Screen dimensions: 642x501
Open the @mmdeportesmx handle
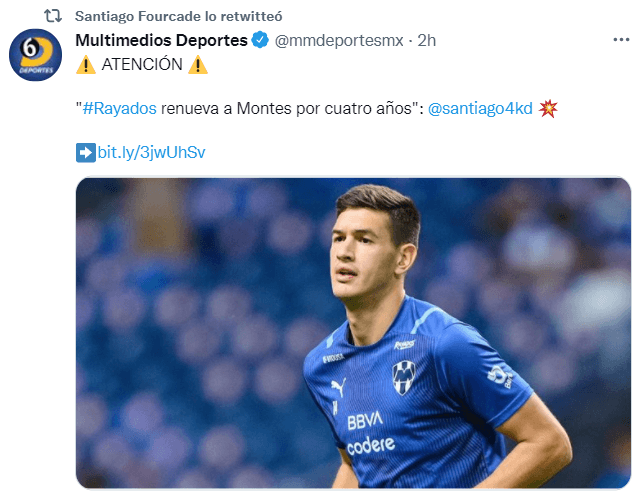click(338, 41)
